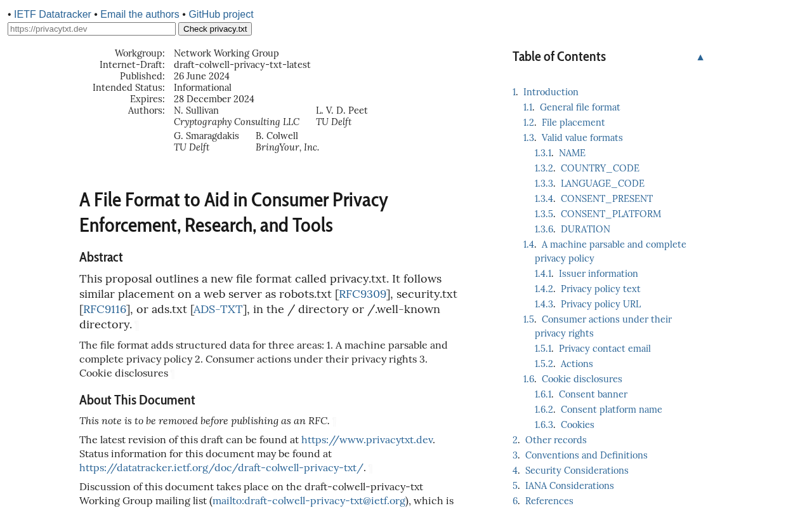Viewport: 812px width, 508px height.
Task: Go to General file format section
Action: click(580, 107)
